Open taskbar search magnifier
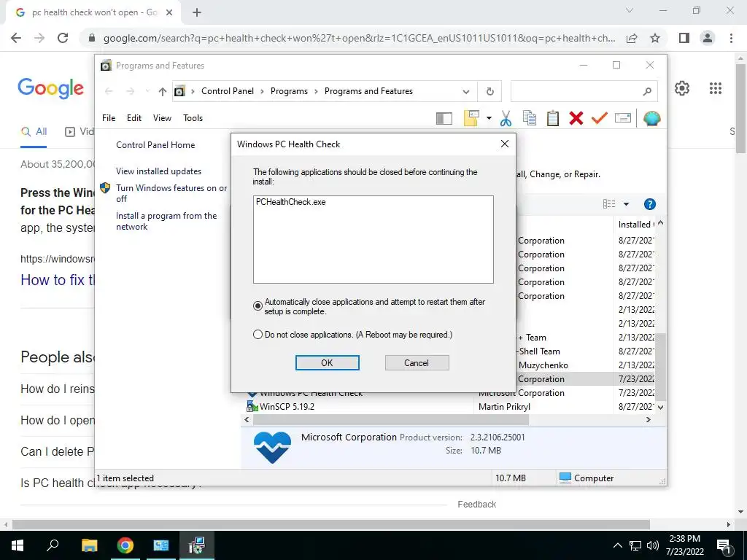747x560 pixels. click(x=53, y=545)
